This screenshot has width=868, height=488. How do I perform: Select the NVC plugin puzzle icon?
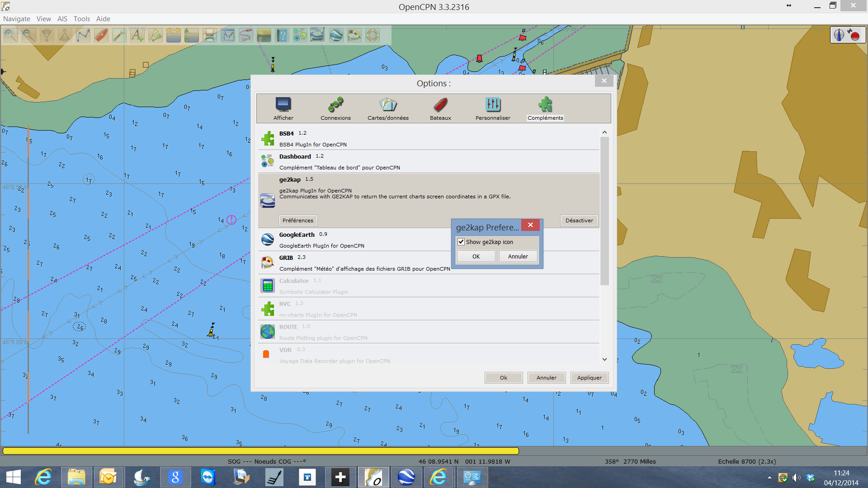click(268, 309)
